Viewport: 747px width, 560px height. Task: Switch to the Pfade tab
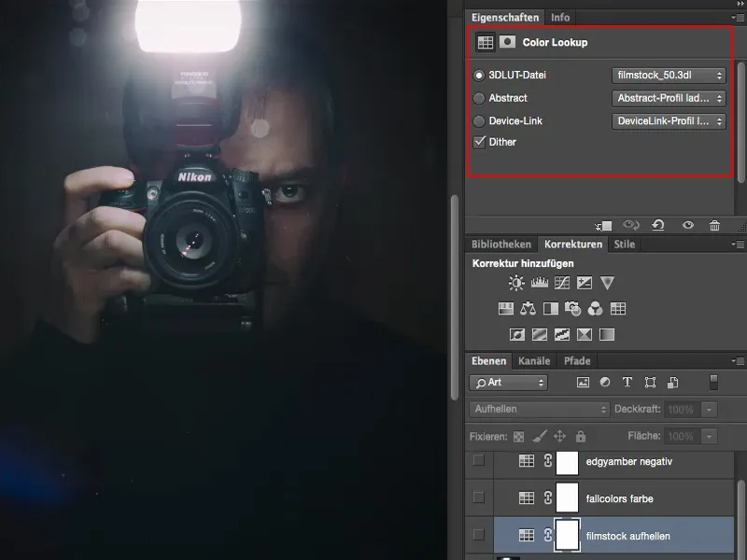coord(577,361)
